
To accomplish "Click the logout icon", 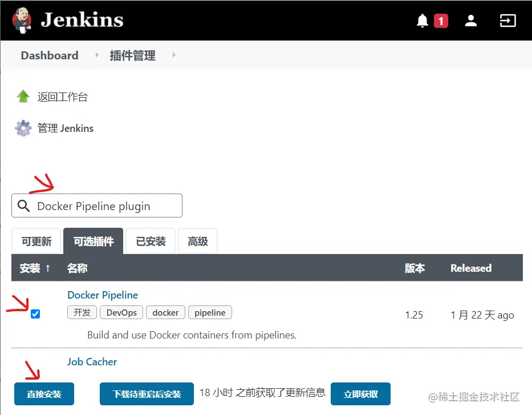I will pos(507,21).
